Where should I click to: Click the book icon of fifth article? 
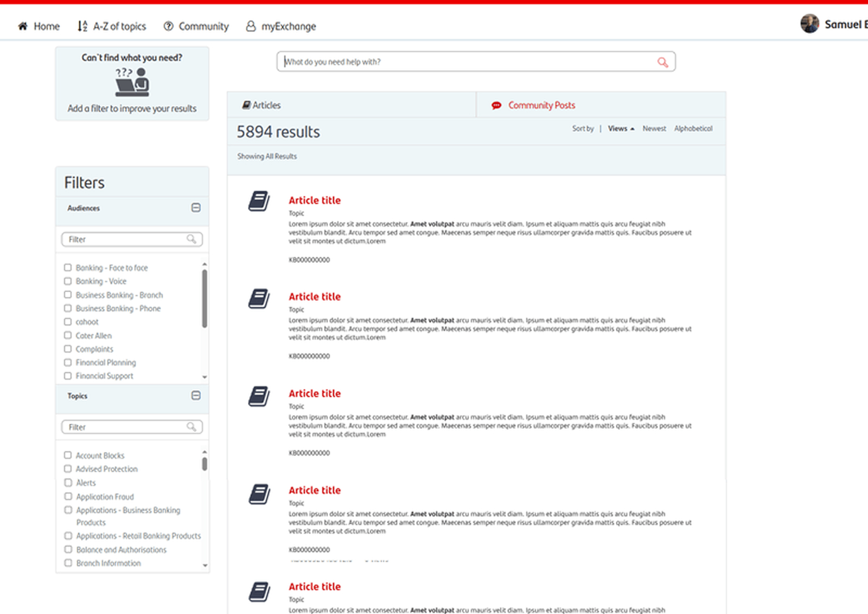259,591
